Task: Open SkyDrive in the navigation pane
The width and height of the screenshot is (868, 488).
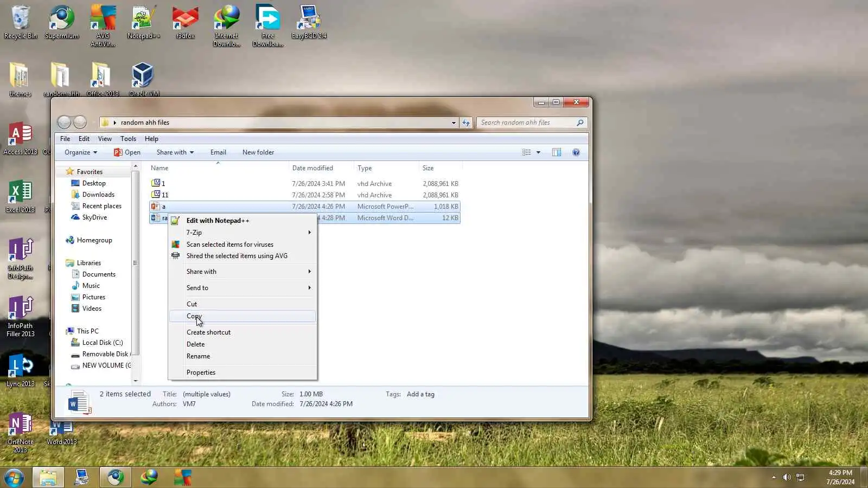Action: pos(94,217)
